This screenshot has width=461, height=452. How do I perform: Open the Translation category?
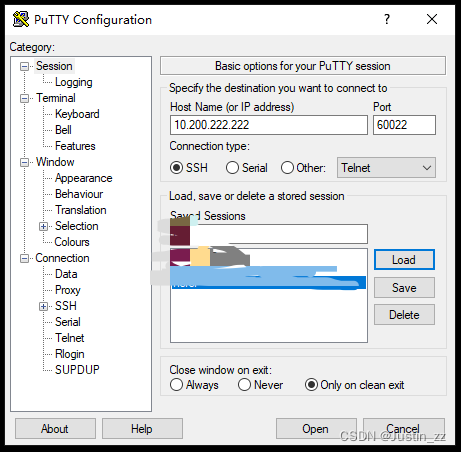[81, 210]
